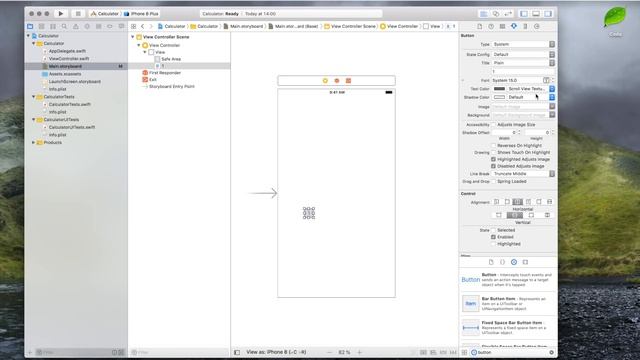Screen dimensions: 640x360
Task: Click View as: iPhone 8 button
Action: [276, 352]
